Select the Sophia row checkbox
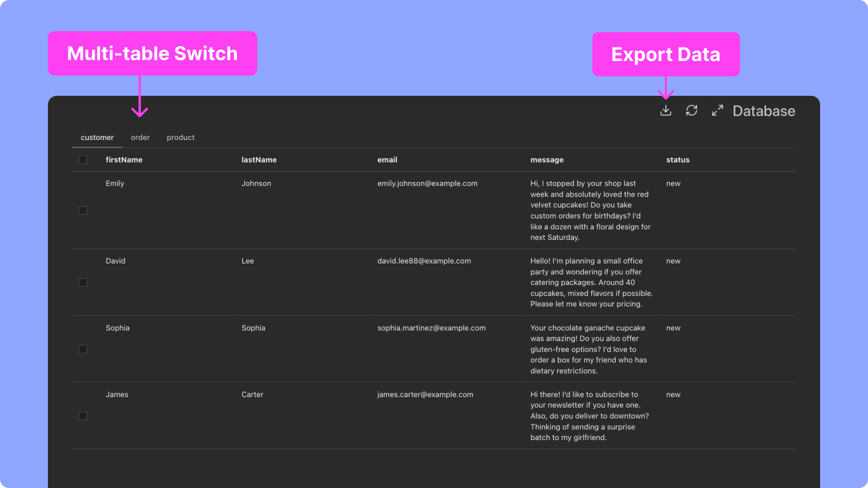This screenshot has height=488, width=868. point(83,349)
